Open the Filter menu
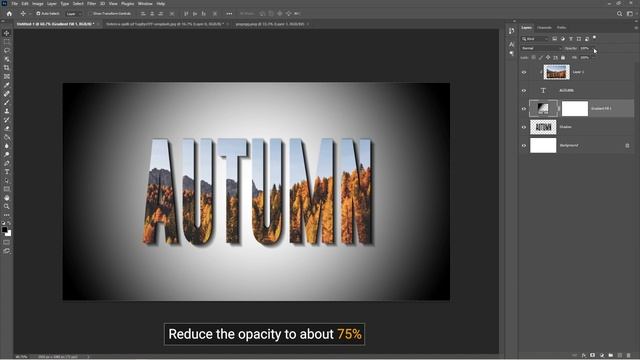The width and height of the screenshot is (640, 360). [91, 4]
